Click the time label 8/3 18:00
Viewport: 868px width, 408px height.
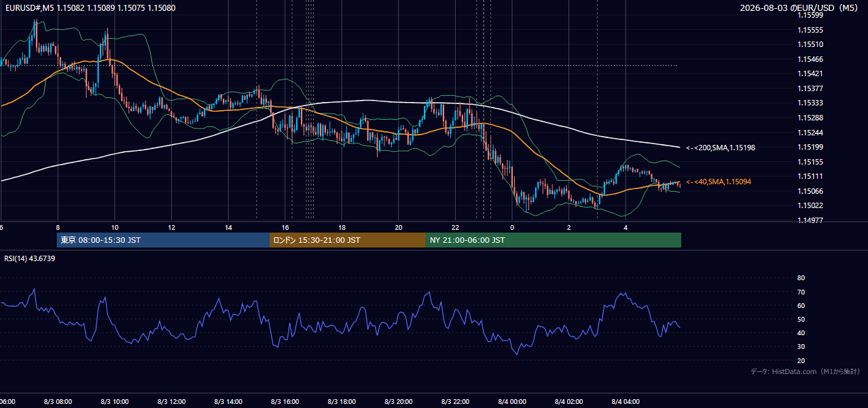pyautogui.click(x=342, y=402)
